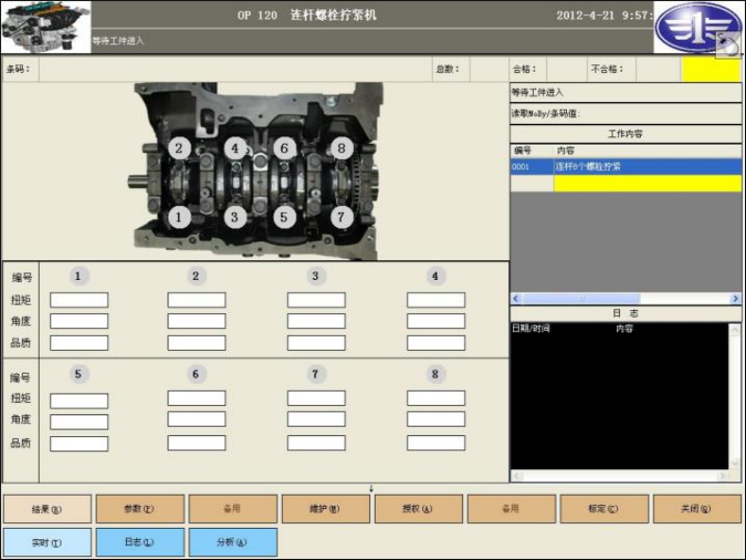This screenshot has height=560, width=746.
Task: Click the left arrow of 工作内容 scrollbar
Action: [516, 299]
